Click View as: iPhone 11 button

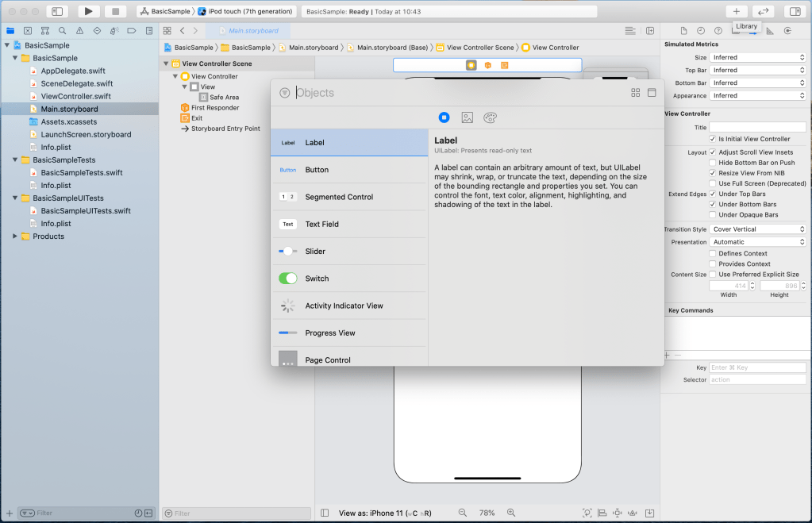click(x=385, y=513)
